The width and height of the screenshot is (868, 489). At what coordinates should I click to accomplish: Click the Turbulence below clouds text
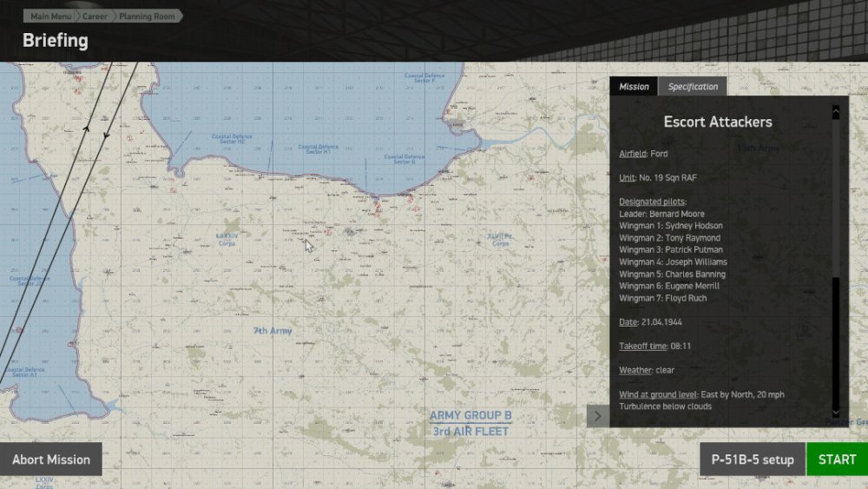pos(666,406)
